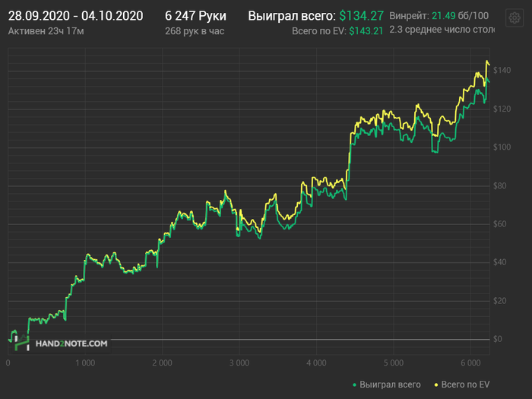532x399 pixels.
Task: Click the 6 000 x-axis label
Action: (x=470, y=363)
